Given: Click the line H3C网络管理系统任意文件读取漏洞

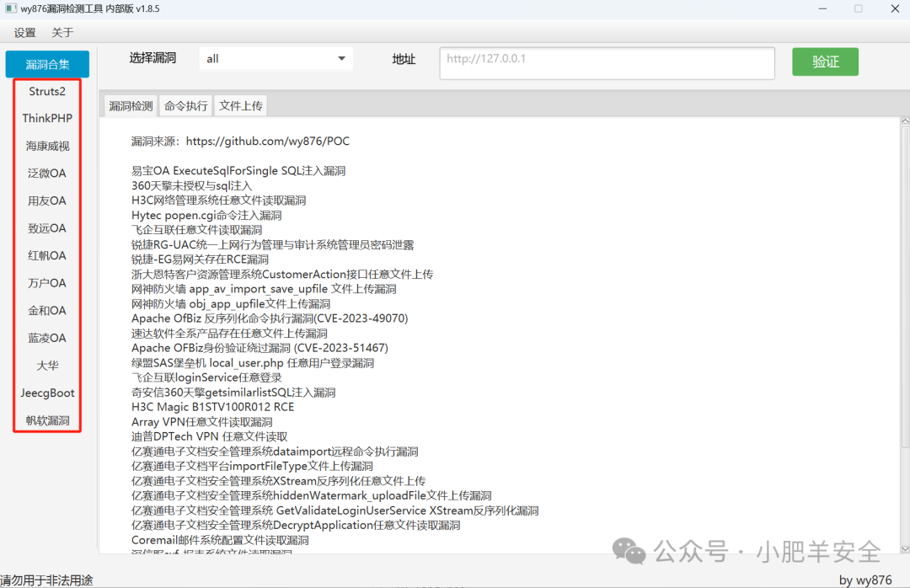Looking at the screenshot, I should tap(219, 200).
